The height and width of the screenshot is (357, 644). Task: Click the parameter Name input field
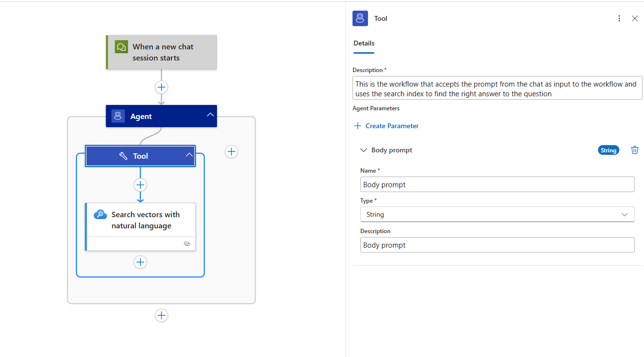point(497,184)
